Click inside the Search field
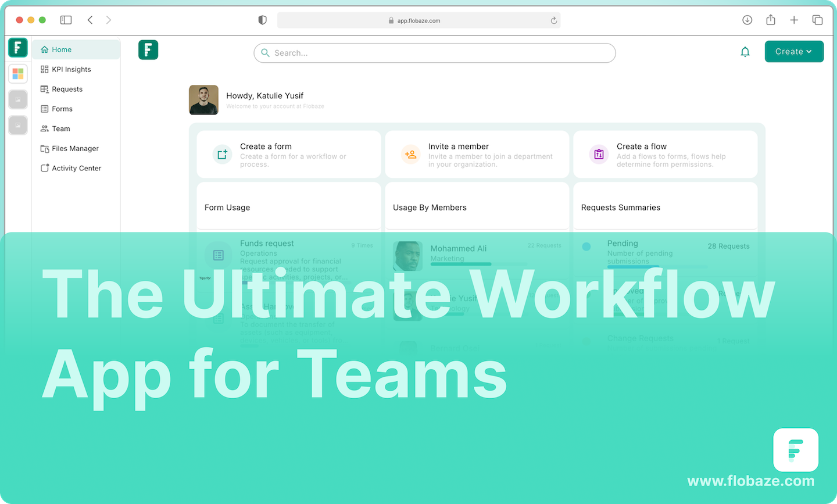This screenshot has height=504, width=837. coord(434,52)
